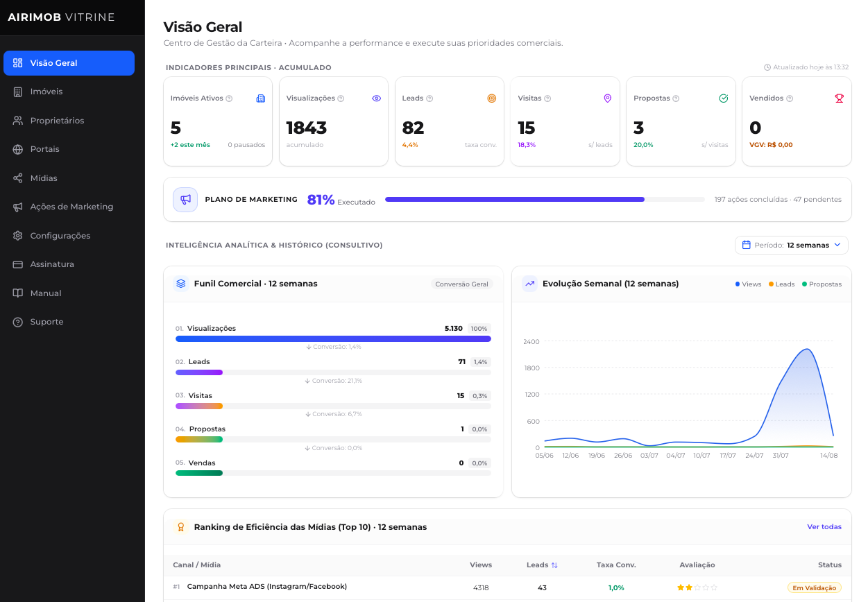Viewport: 868px width, 602px height.
Task: Click the Em Validação status badge
Action: [x=815, y=587]
